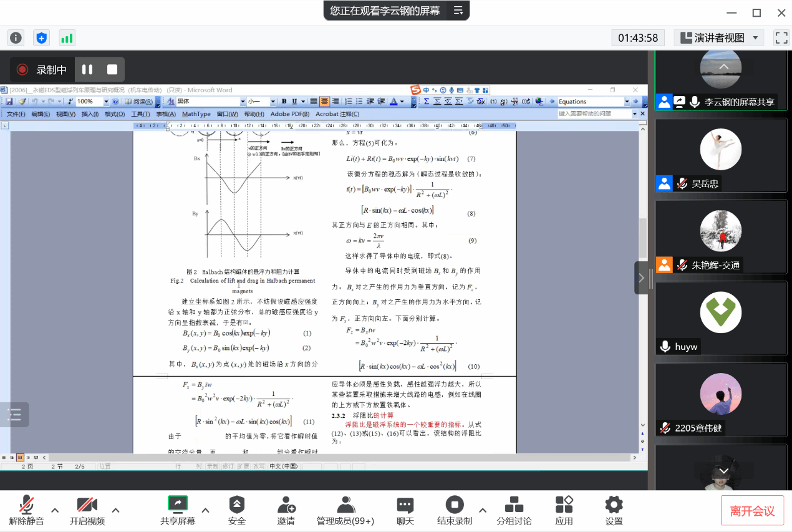Collapse the participant video side panel
Screen dimensions: 792x532
point(641,278)
